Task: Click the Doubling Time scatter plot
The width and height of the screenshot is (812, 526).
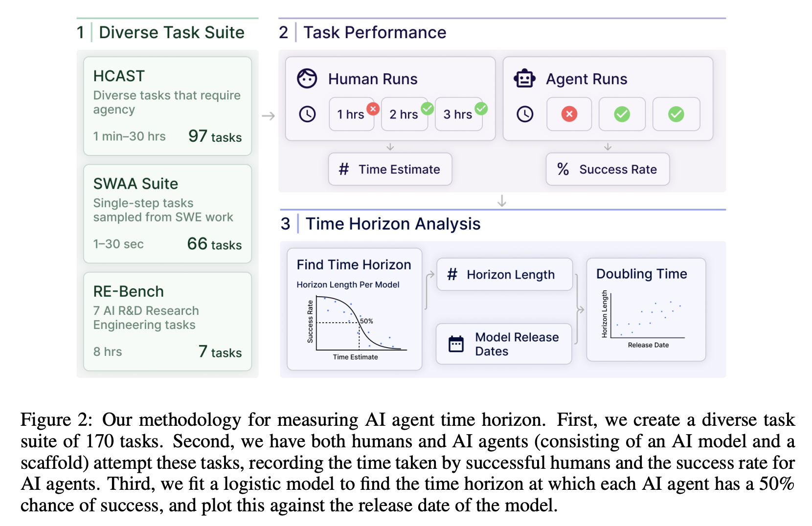Action: [646, 317]
